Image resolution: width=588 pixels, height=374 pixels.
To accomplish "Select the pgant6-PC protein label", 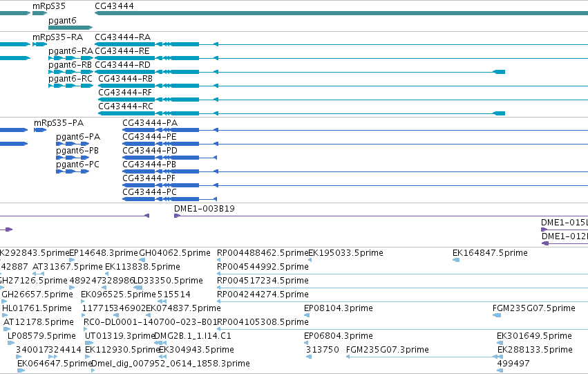I will pyautogui.click(x=77, y=165).
